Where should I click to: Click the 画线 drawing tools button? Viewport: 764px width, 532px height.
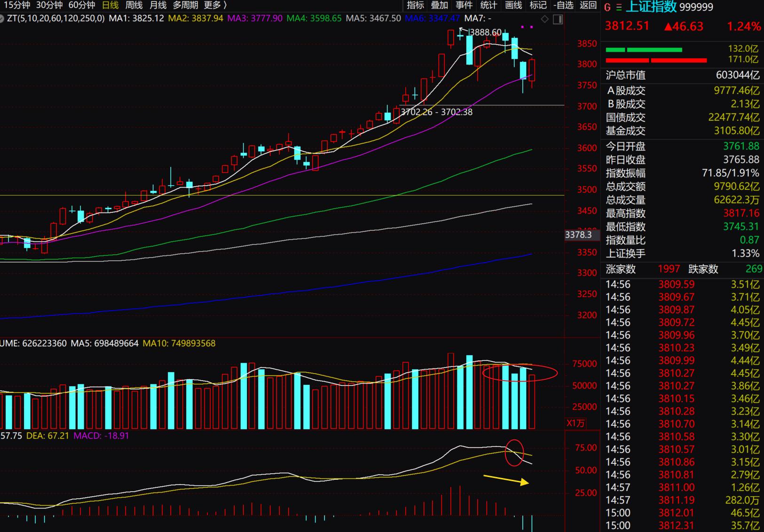pos(513,5)
